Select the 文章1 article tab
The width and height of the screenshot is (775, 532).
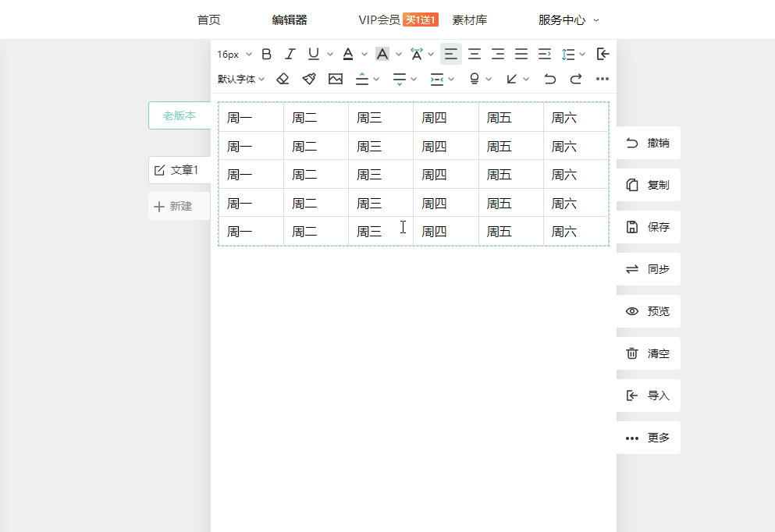coord(180,170)
